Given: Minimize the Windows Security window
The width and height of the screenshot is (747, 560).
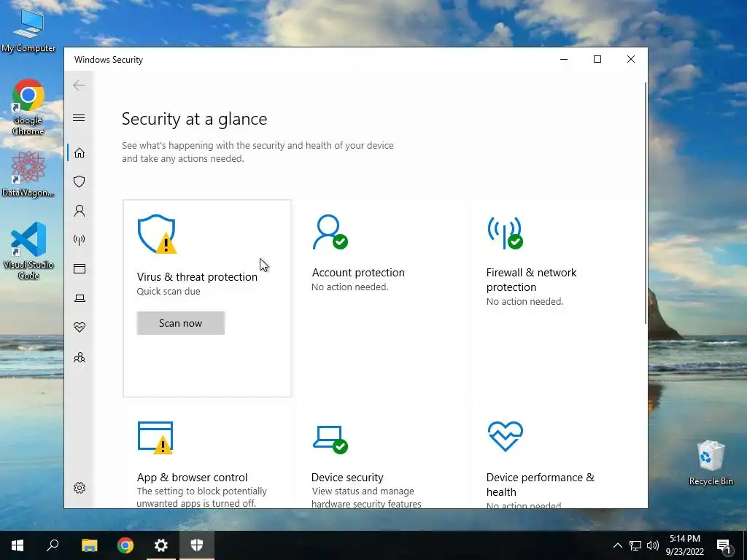Looking at the screenshot, I should point(564,59).
